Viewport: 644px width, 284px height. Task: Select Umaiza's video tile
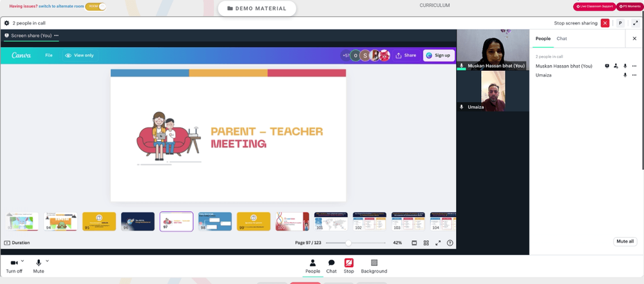click(493, 91)
